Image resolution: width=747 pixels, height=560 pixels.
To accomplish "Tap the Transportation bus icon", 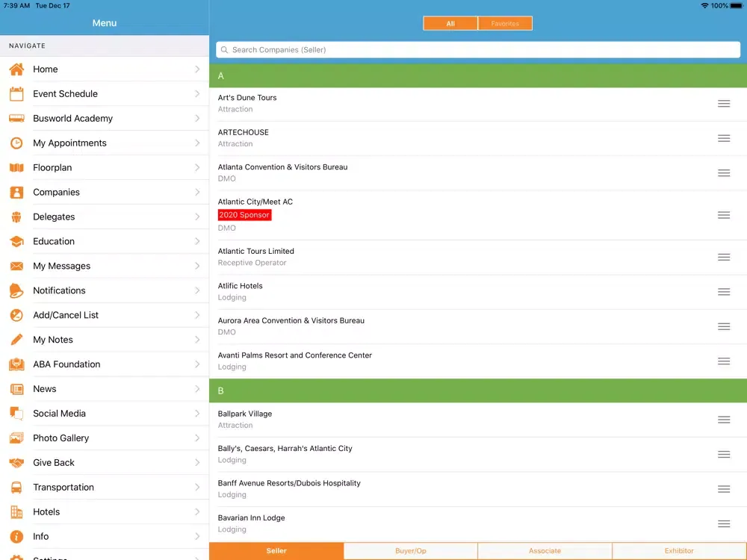I will point(16,487).
